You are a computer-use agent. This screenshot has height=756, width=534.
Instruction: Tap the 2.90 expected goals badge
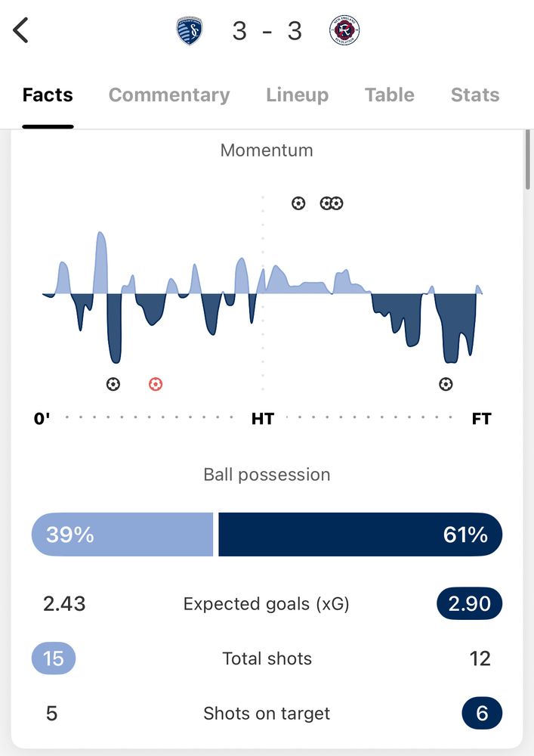tap(470, 603)
